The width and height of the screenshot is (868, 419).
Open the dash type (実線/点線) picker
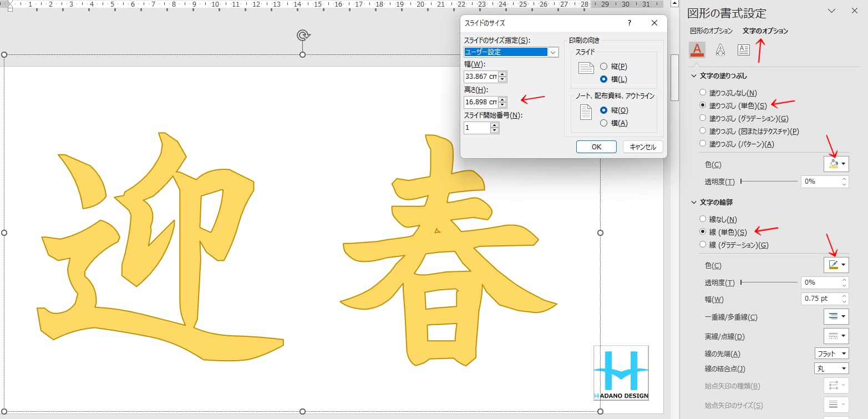click(x=836, y=336)
